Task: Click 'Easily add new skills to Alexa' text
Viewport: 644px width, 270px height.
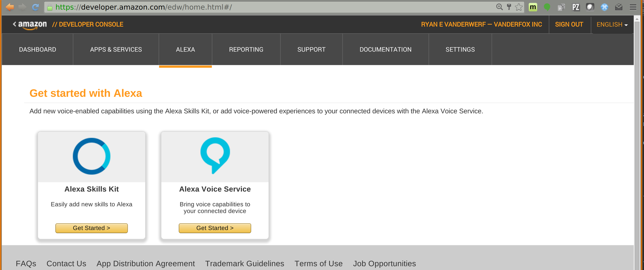Action: [x=92, y=205]
